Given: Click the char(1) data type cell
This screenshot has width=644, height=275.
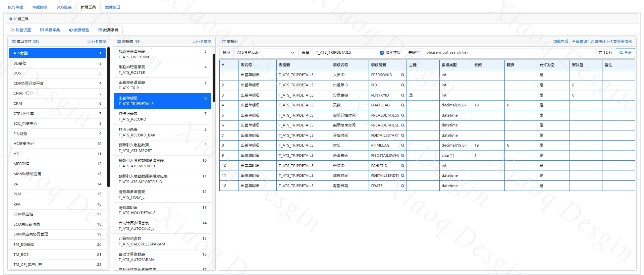Looking at the screenshot, I should pyautogui.click(x=456, y=156).
